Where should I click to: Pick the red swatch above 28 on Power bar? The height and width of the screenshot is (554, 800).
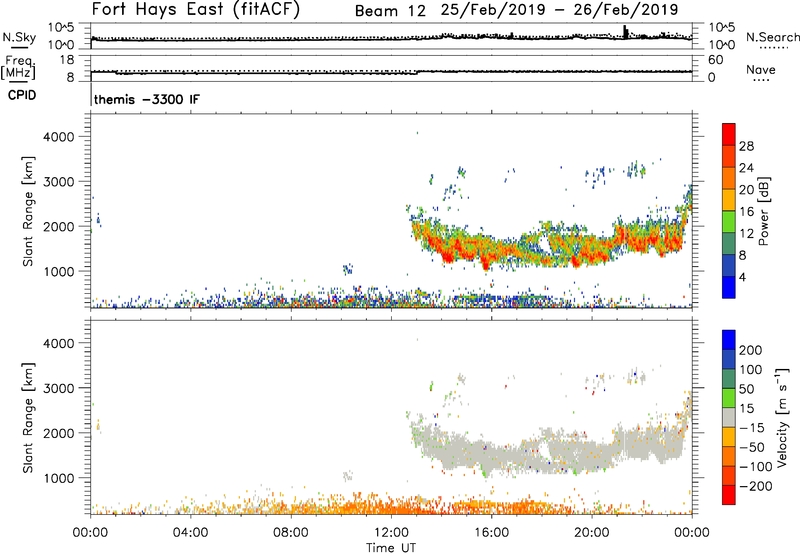(x=729, y=134)
